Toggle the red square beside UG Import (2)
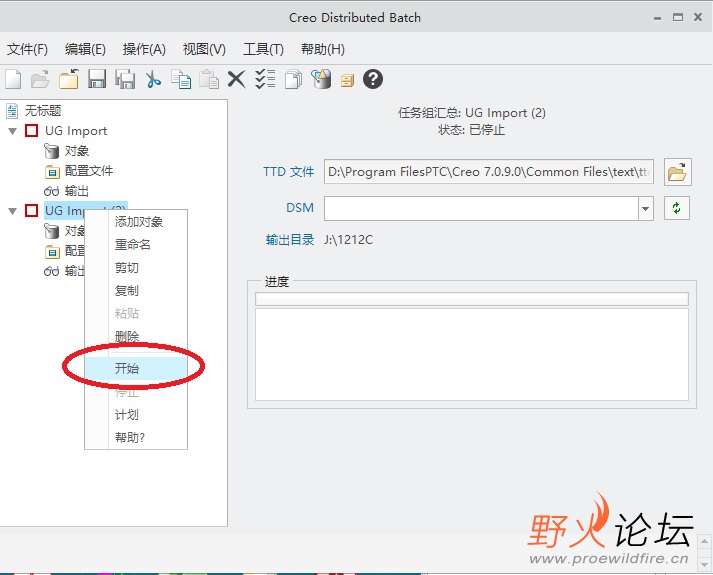This screenshot has width=713, height=575. [31, 210]
